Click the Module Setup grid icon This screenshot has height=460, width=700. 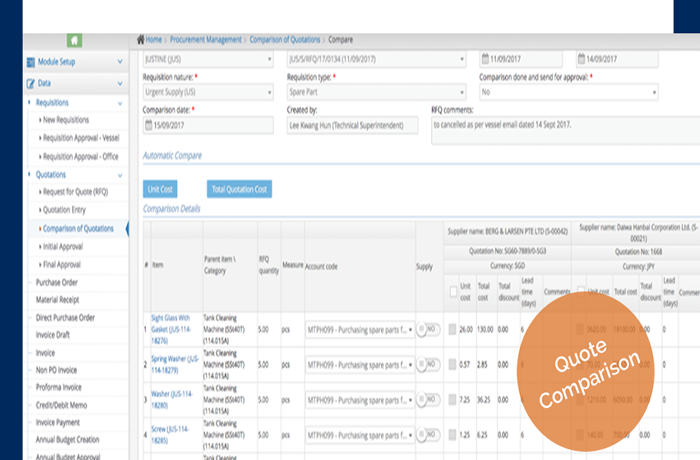[30, 62]
